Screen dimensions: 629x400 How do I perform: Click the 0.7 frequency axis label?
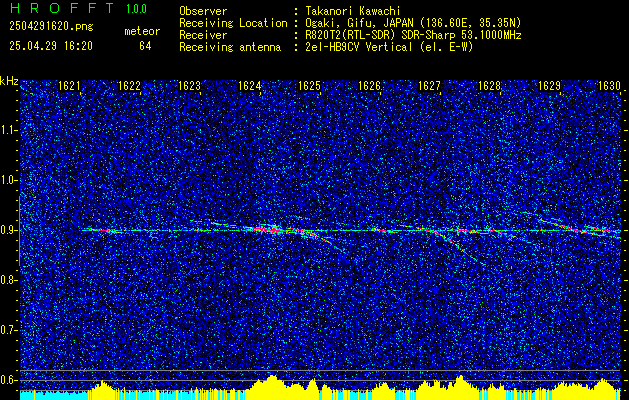coord(8,330)
